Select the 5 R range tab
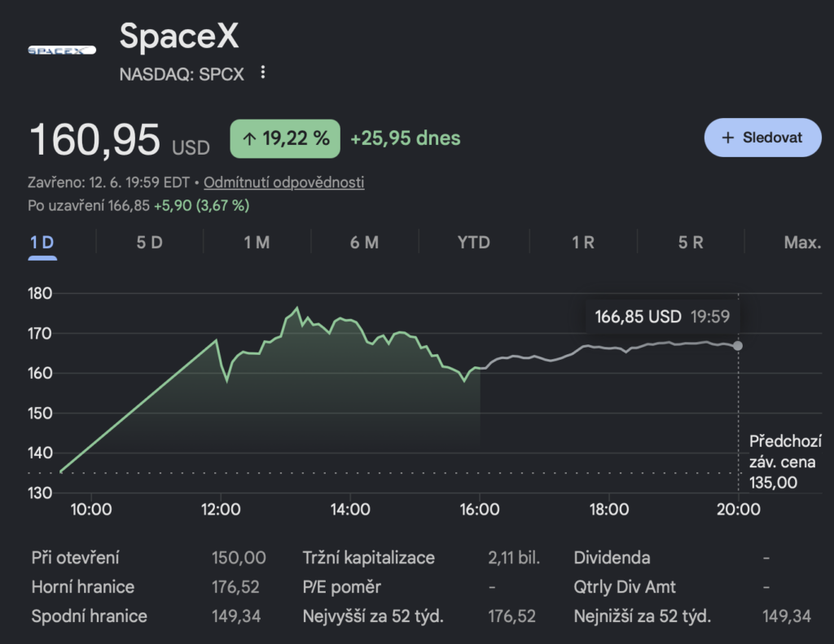This screenshot has width=834, height=644. [x=691, y=243]
